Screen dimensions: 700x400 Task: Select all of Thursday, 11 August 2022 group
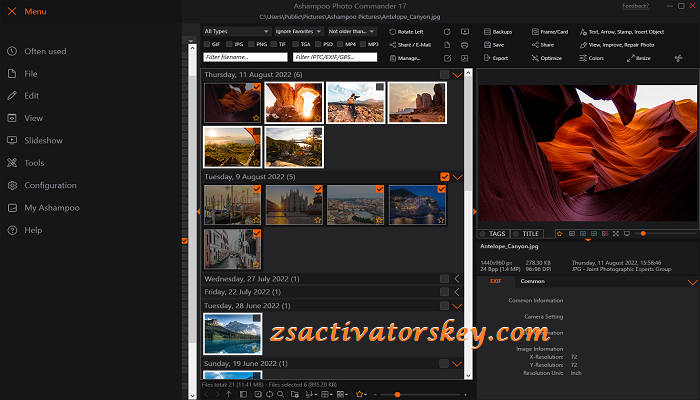point(444,75)
